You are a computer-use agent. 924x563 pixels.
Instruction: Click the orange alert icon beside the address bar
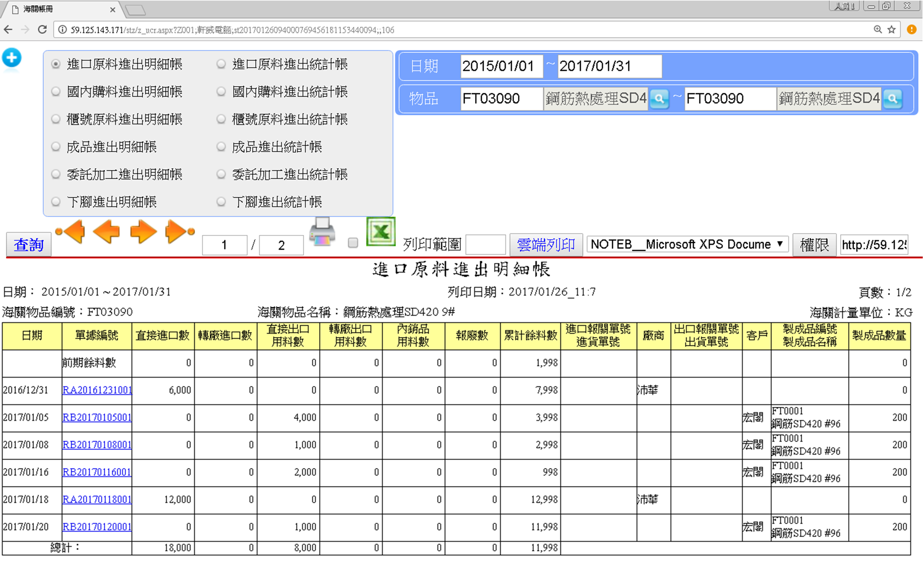pyautogui.click(x=912, y=29)
